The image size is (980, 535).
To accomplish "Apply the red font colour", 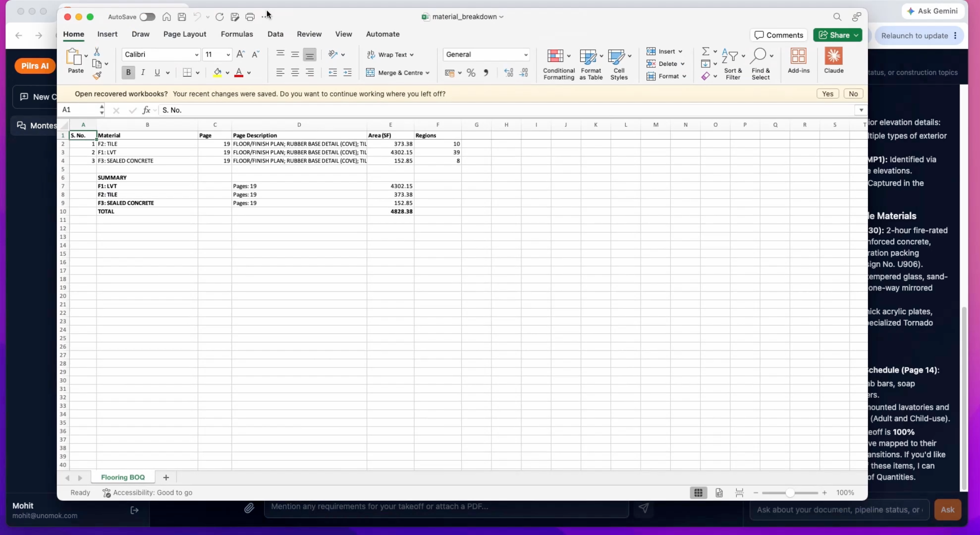I will click(x=239, y=73).
